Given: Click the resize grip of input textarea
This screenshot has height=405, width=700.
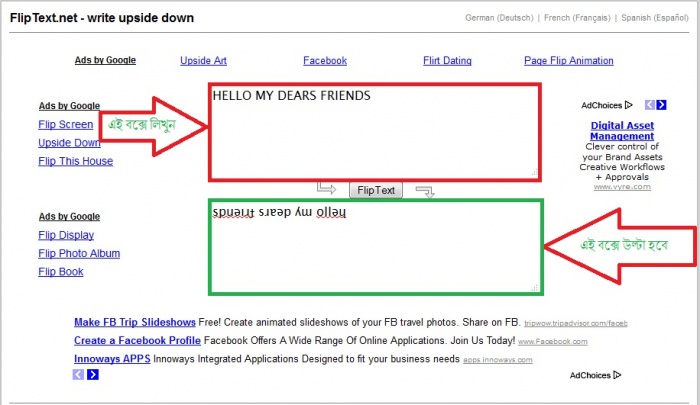Looking at the screenshot, I should (x=534, y=172).
